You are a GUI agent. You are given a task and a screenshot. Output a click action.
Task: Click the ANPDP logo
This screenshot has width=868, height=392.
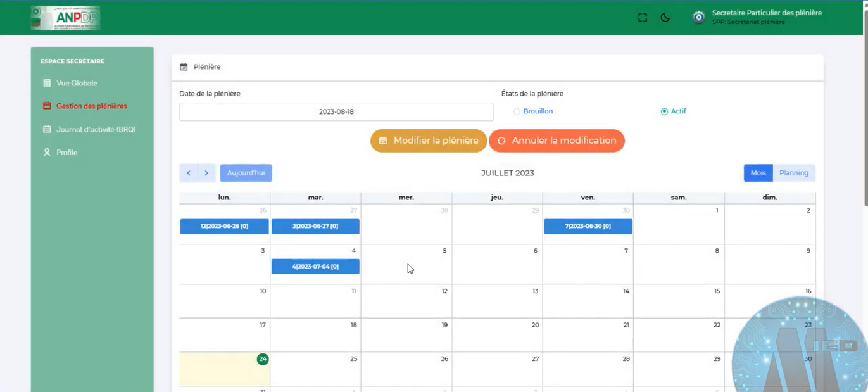click(66, 18)
